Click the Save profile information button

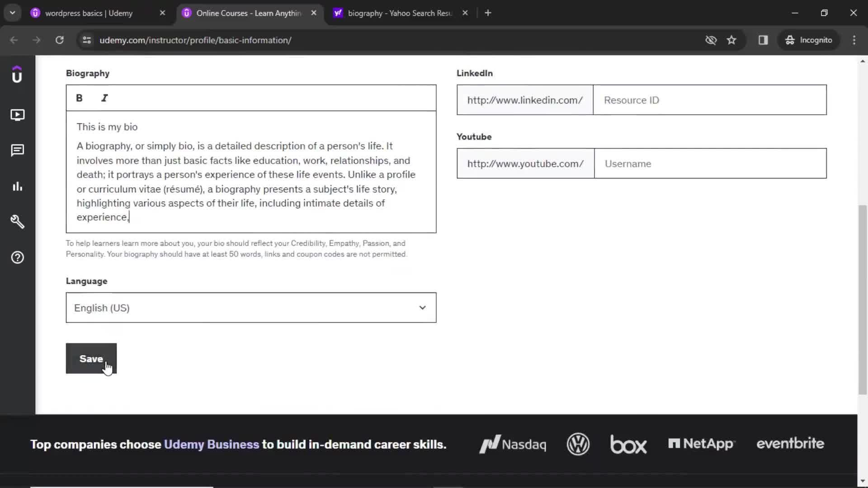[91, 358]
